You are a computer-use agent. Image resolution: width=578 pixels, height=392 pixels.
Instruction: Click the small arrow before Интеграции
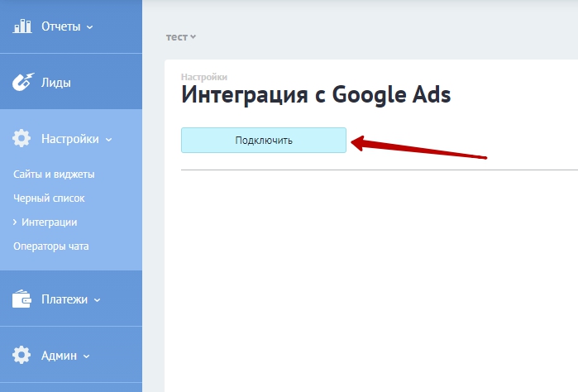[15, 222]
